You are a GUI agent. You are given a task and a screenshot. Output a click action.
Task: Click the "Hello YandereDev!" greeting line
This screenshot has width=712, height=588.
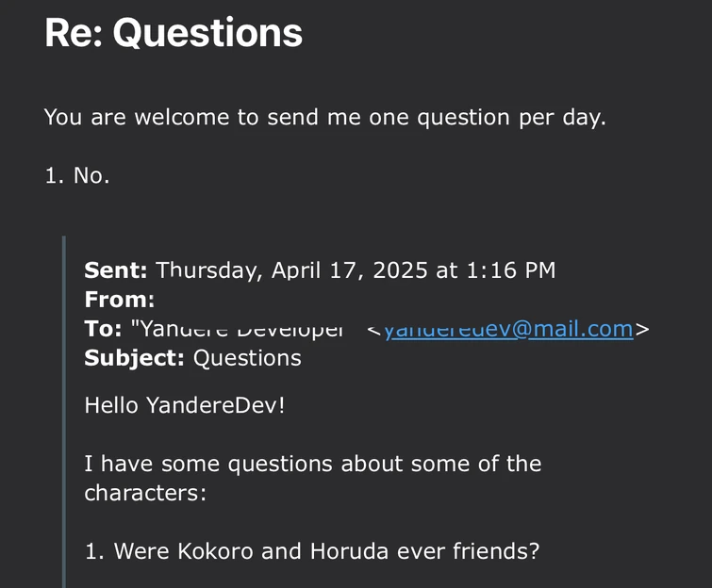point(185,405)
